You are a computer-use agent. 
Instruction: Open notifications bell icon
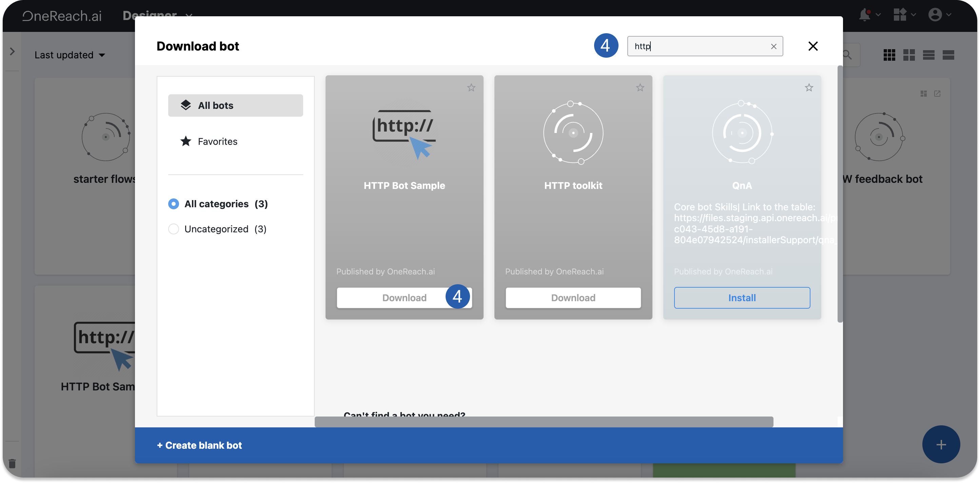[x=864, y=15]
